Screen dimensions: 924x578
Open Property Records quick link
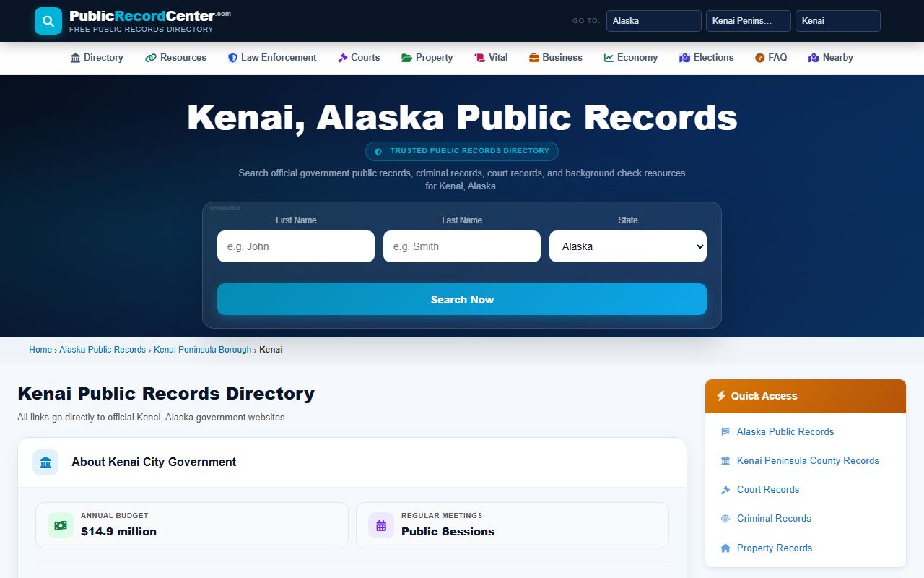[775, 548]
